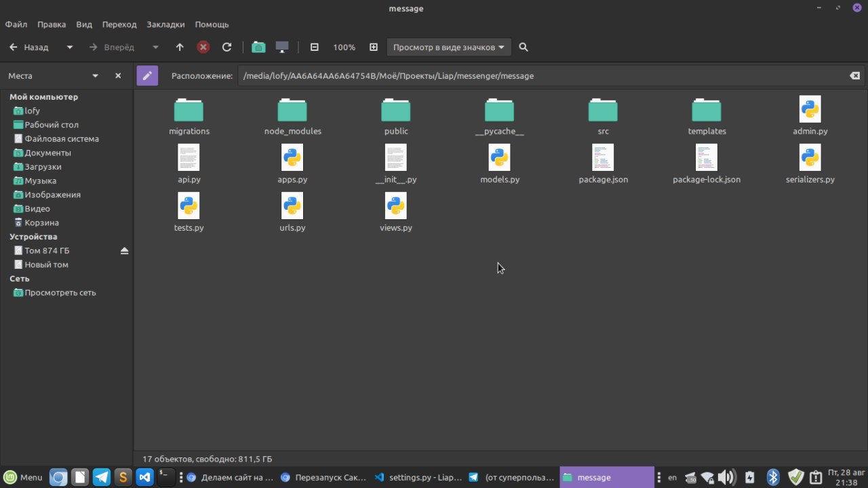Click the Вперёд forward button
Image resolution: width=868 pixels, height=488 pixels.
[x=111, y=48]
